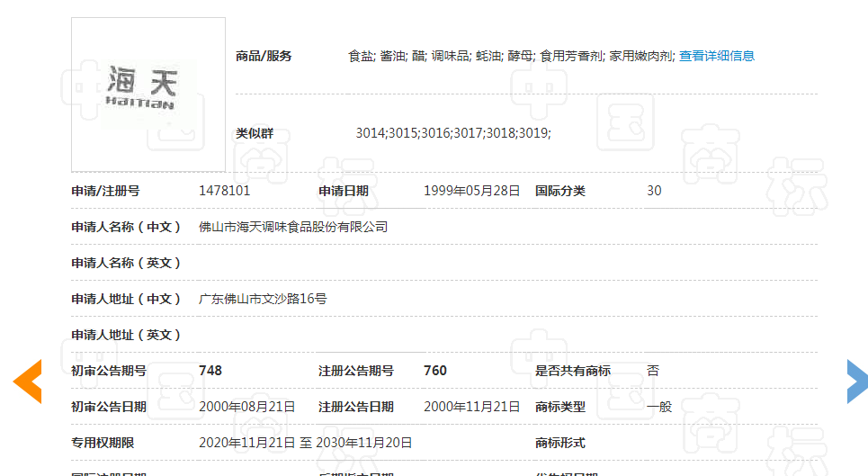The image size is (868, 476).
Task: Select registration announcement date 2000年11月21日
Action: click(471, 407)
